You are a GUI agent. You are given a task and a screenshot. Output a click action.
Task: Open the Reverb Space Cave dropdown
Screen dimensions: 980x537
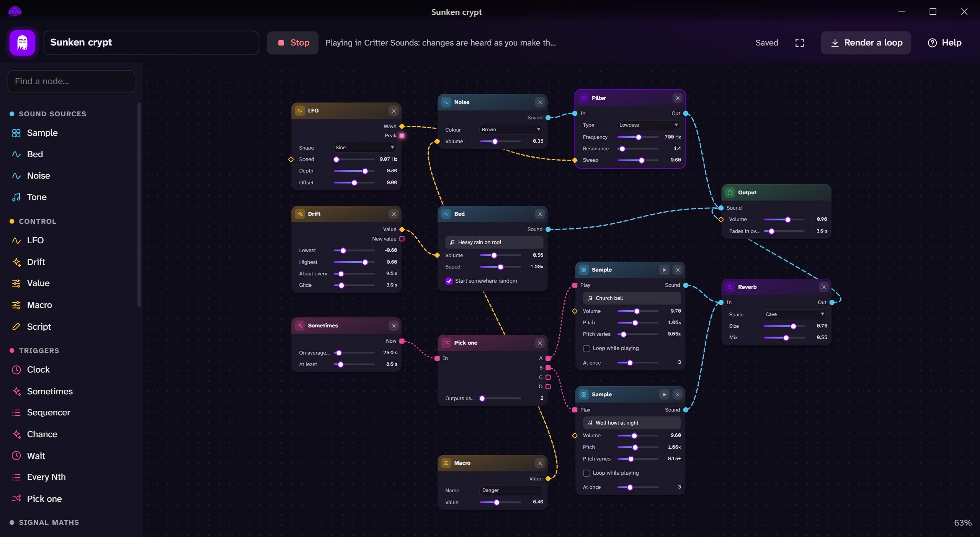pos(795,314)
